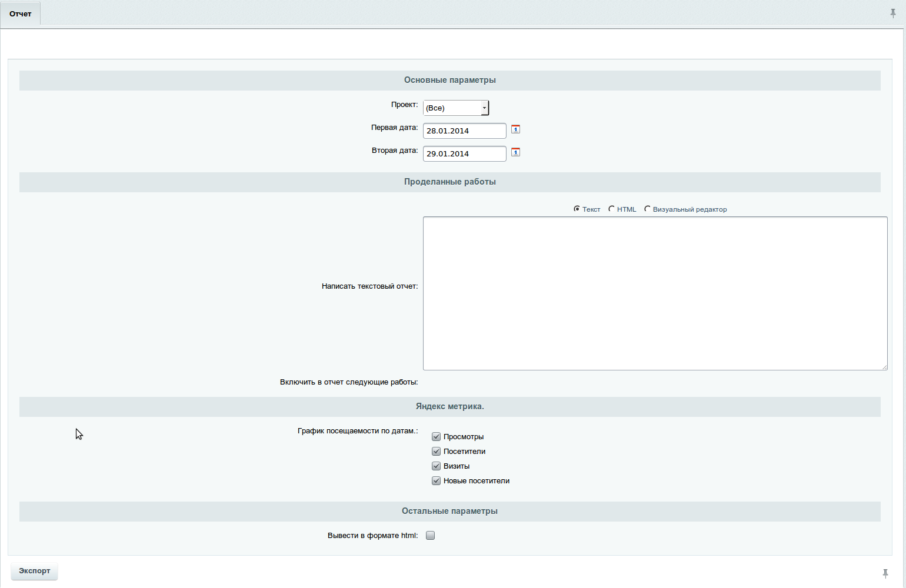906x588 pixels.
Task: Click the Основные параметры section header
Action: pos(449,81)
